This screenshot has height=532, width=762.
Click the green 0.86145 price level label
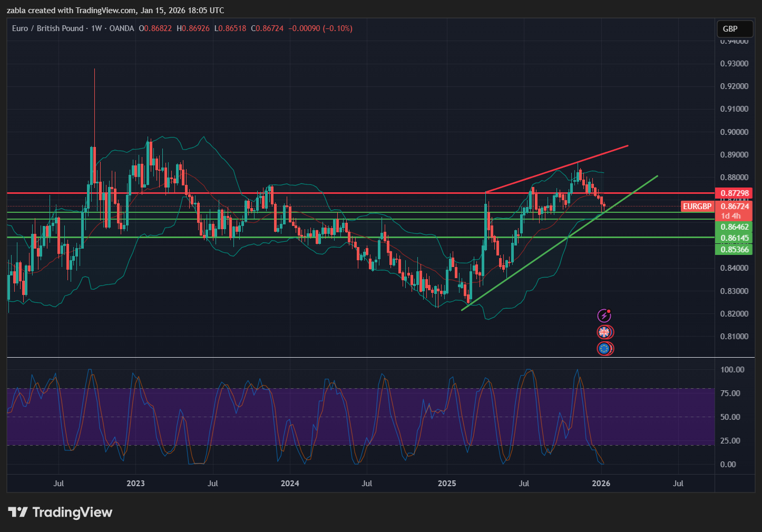point(734,238)
